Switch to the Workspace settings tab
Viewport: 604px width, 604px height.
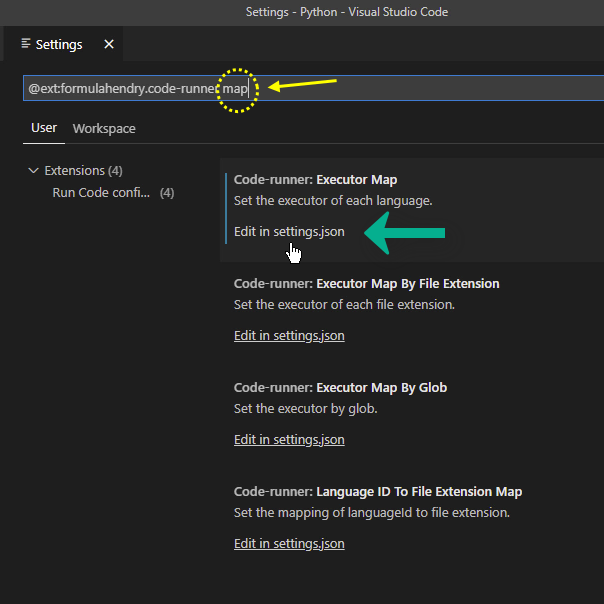(x=104, y=128)
